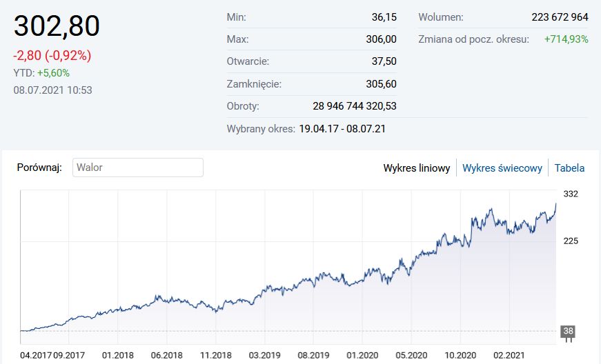Click the current price 302,80

click(x=57, y=26)
